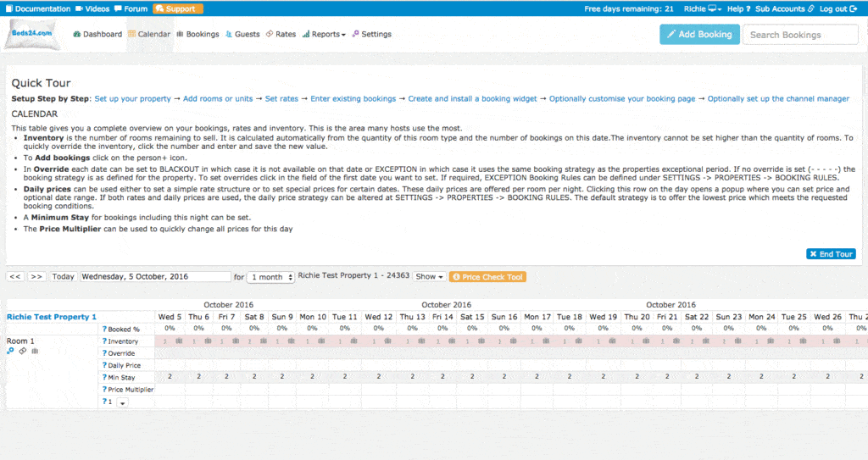Click the Add Booking button
Image resolution: width=868 pixels, height=460 pixels.
coord(698,35)
